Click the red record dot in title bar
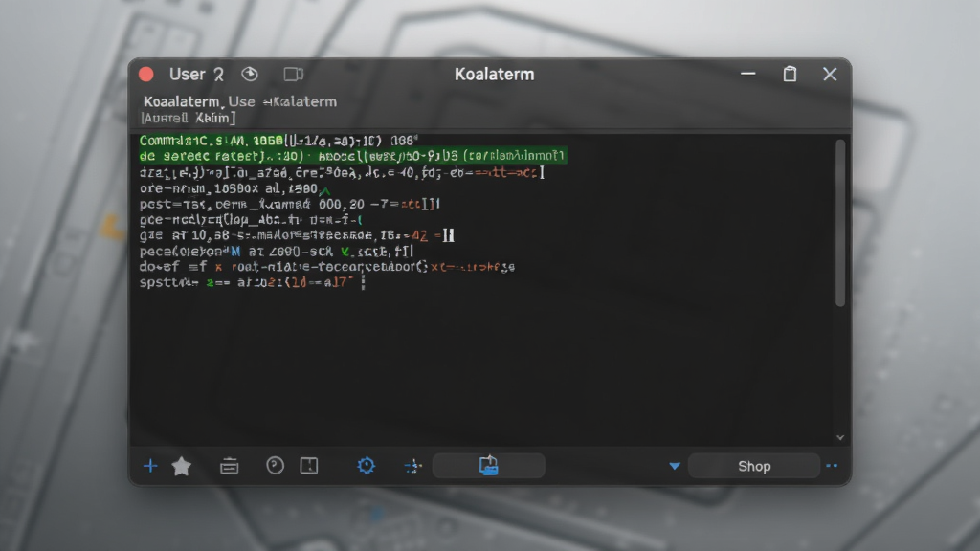This screenshot has height=551, width=980. pyautogui.click(x=146, y=75)
